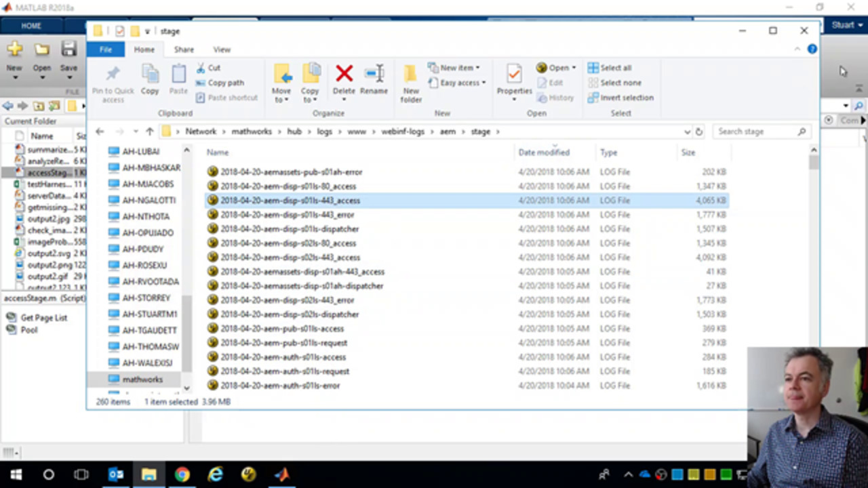Click the Rename icon in Organize group
The image size is (868, 488).
pyautogui.click(x=374, y=75)
